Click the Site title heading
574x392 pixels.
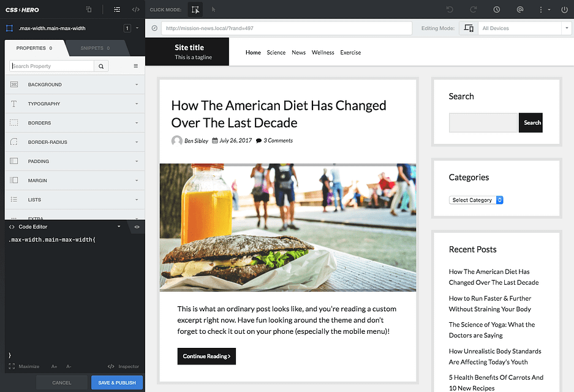[x=189, y=48]
